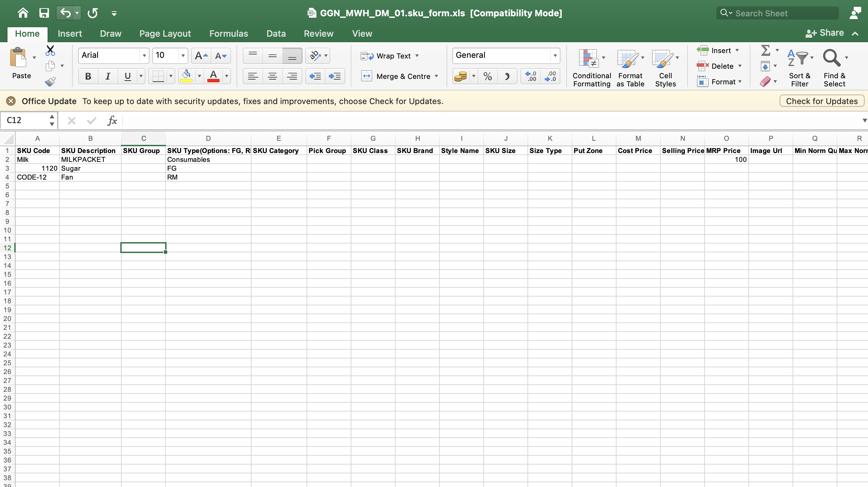Screen dimensions: 868x487
Task: Switch to the Formulas tab
Action: (228, 34)
